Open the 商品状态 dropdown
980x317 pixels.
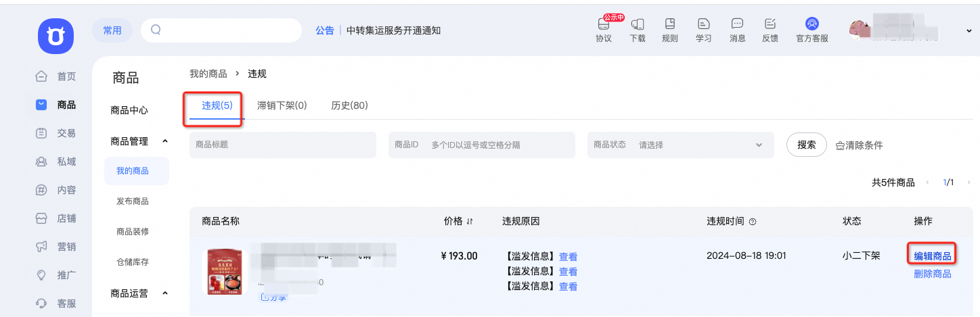point(681,145)
